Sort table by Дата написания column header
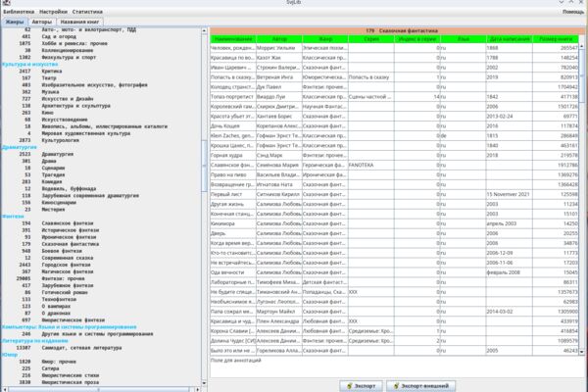Image resolution: width=588 pixels, height=392 pixels. [x=510, y=38]
